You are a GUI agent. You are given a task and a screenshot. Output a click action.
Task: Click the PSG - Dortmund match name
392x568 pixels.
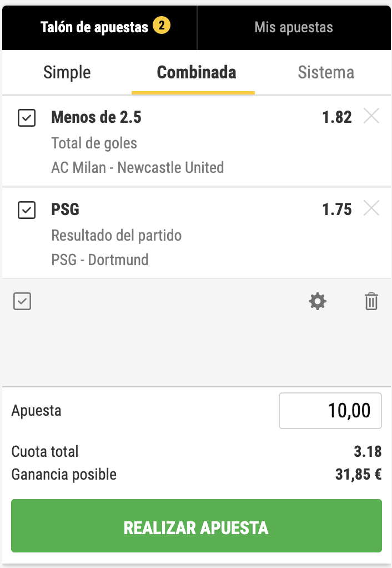coord(100,260)
